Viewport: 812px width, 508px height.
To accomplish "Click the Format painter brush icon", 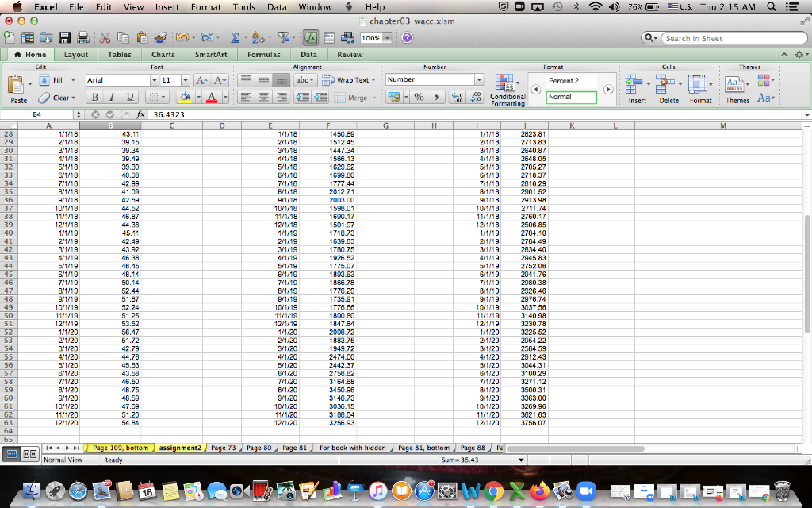I will click(x=160, y=37).
